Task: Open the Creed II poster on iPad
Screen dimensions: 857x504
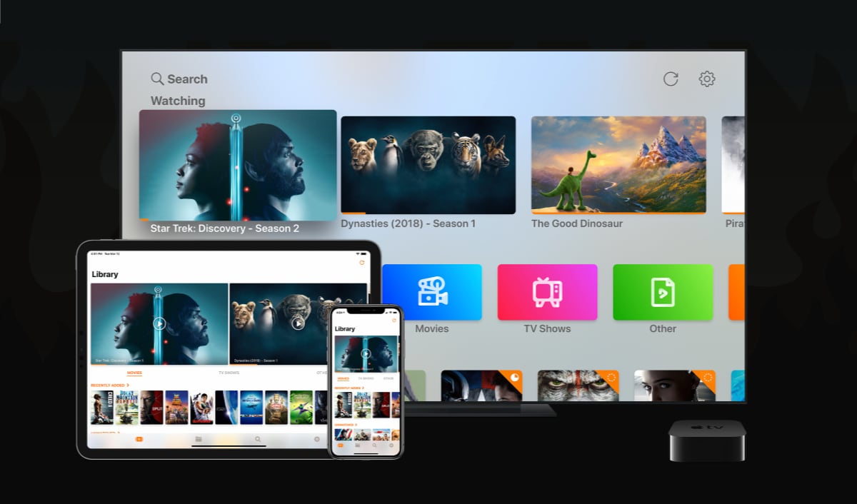Action: (102, 408)
